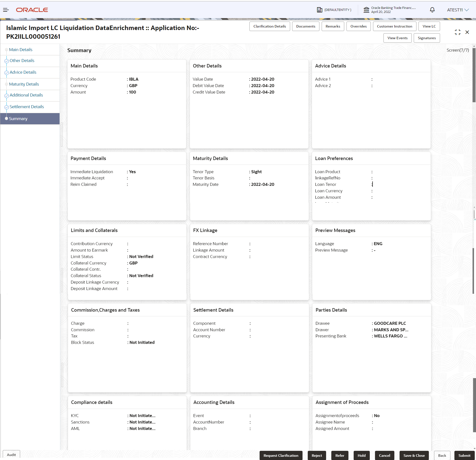This screenshot has height=460, width=476.
Task: Select the Settlement Details step
Action: pyautogui.click(x=27, y=107)
